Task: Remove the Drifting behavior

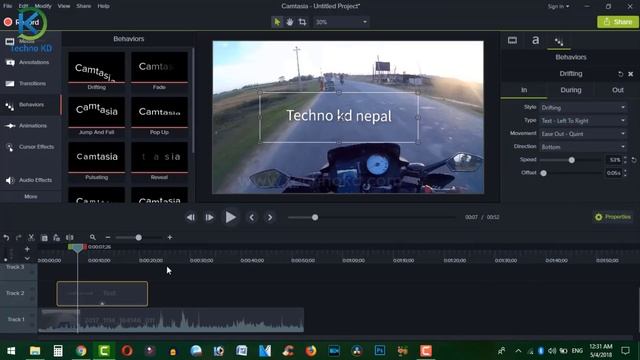Action: click(631, 74)
